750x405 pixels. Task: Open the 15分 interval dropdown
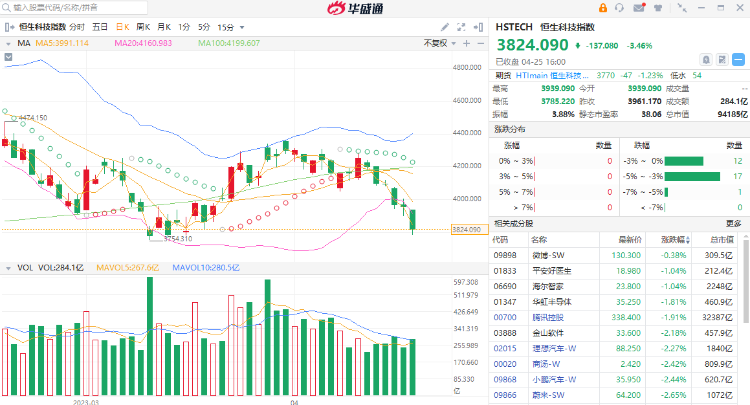231,27
